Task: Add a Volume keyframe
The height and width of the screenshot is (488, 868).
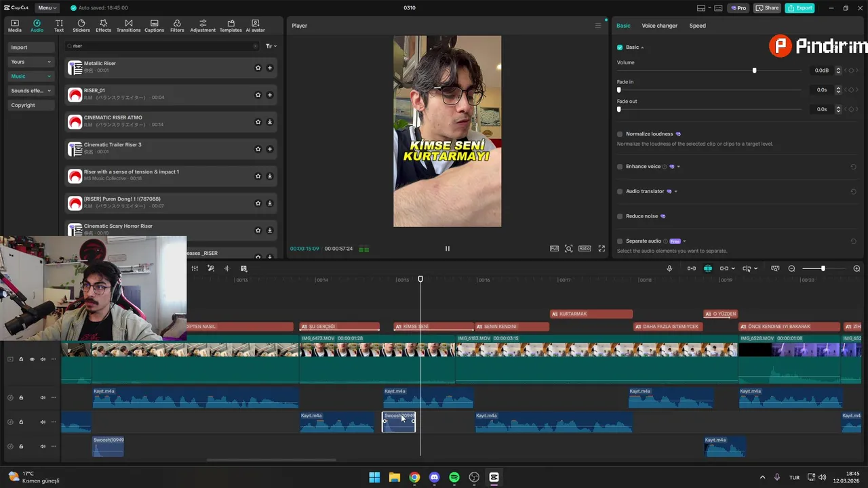Action: [850, 70]
